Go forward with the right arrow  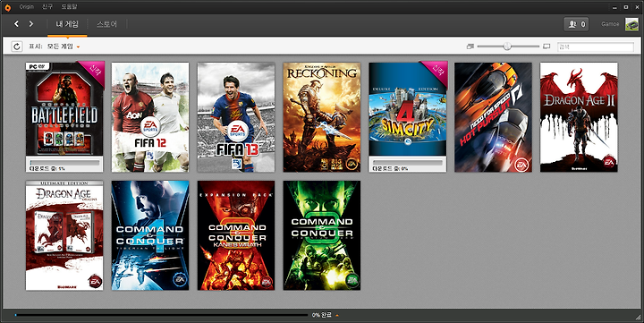30,24
